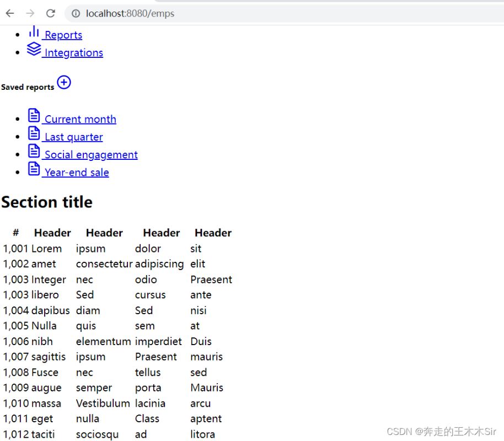
Task: Click the bar chart icon beside Reports
Action: tap(34, 32)
